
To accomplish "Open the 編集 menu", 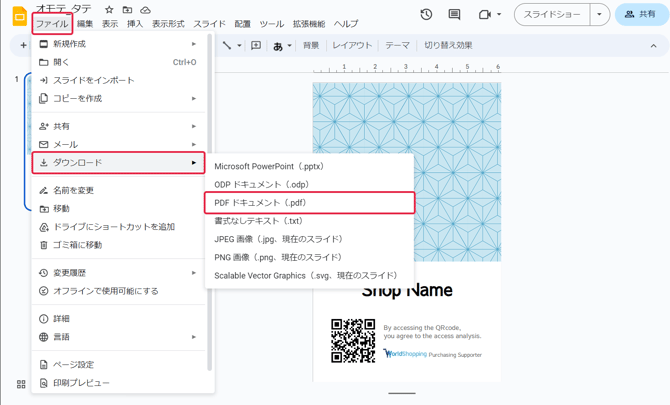I will coord(85,24).
